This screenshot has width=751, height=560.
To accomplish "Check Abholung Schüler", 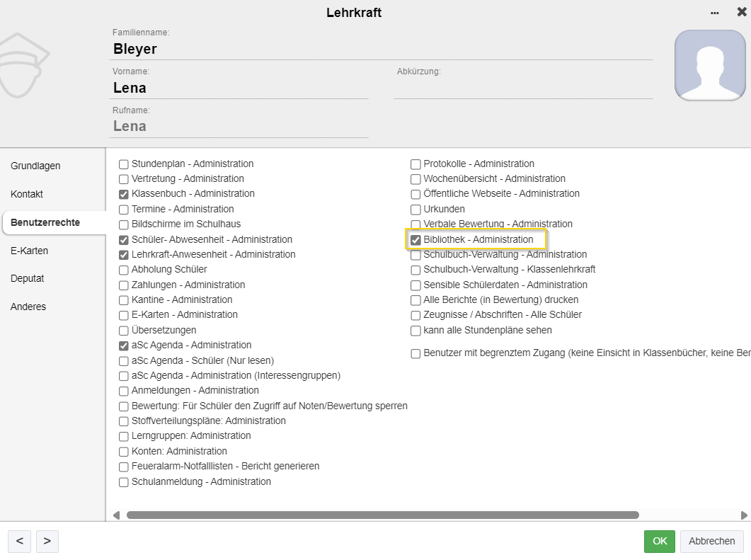I will (124, 270).
